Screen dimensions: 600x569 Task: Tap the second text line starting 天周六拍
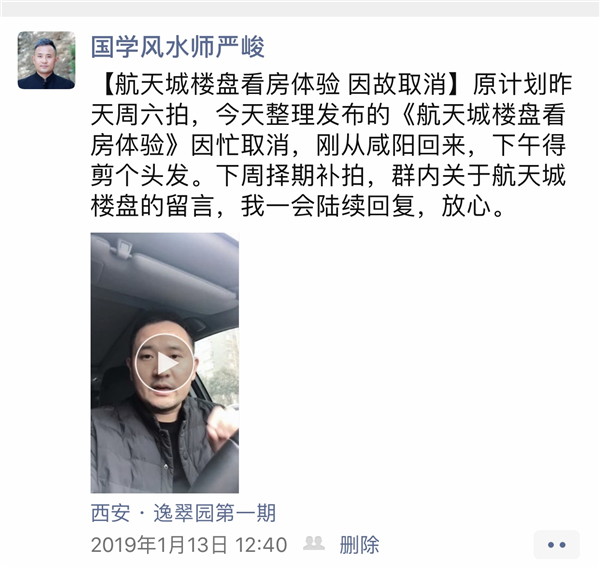click(328, 115)
